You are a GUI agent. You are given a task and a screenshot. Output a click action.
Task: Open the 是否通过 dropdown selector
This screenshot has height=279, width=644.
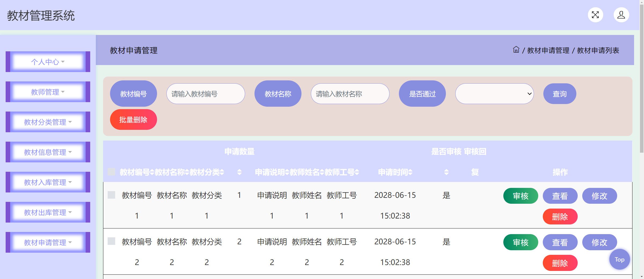click(494, 94)
